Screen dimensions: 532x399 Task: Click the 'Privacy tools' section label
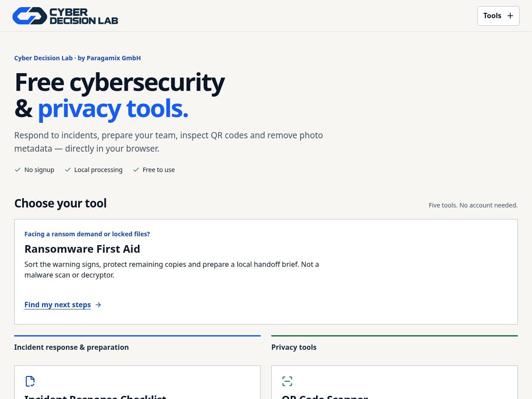pyautogui.click(x=294, y=347)
